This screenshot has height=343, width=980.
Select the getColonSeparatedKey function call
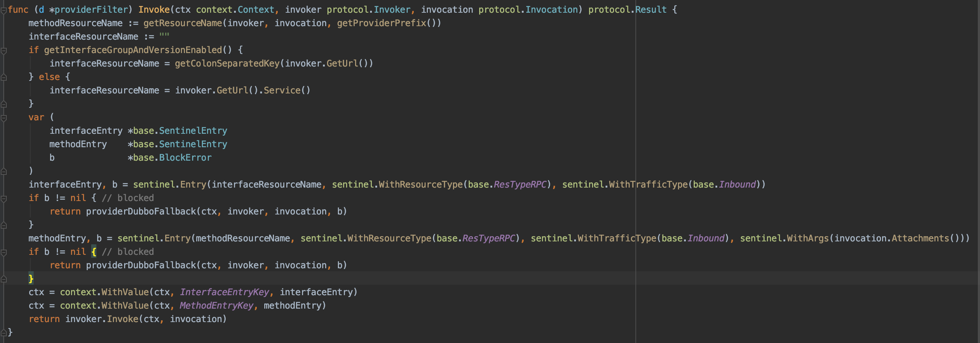tap(227, 64)
